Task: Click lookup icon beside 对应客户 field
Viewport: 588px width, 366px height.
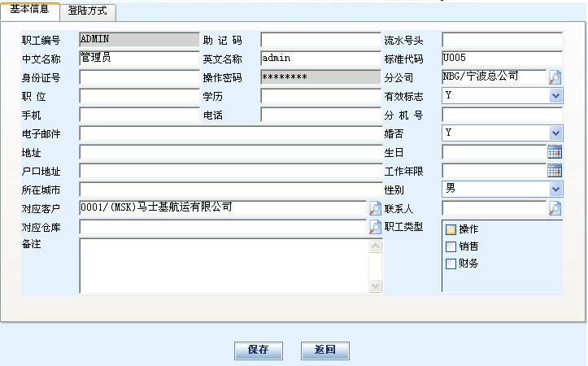Action: click(x=375, y=208)
